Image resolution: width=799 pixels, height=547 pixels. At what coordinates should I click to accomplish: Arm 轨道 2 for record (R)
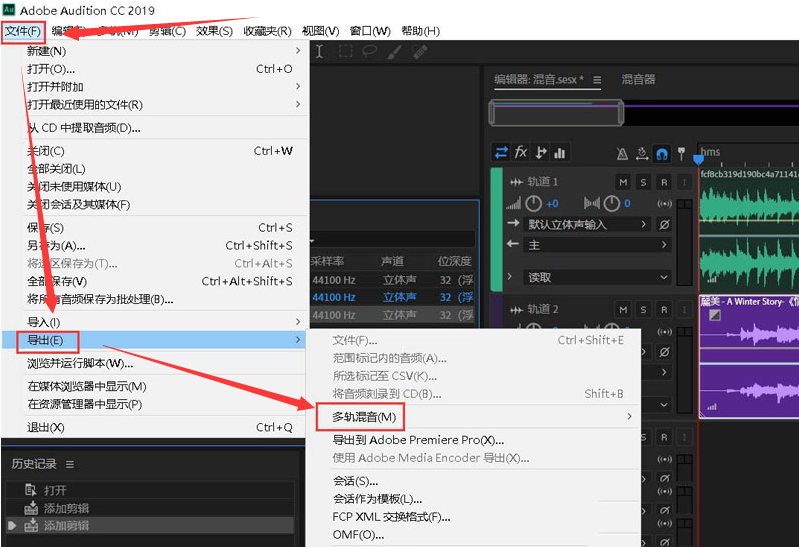pyautogui.click(x=663, y=309)
